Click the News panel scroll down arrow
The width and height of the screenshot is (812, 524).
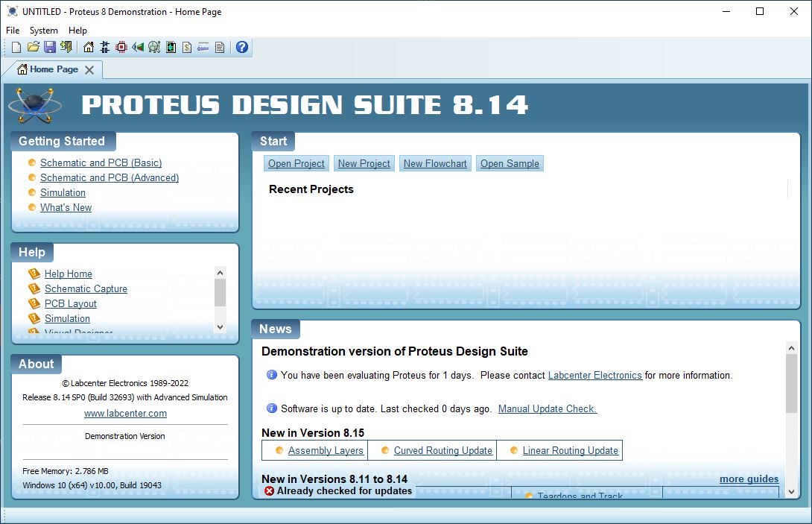point(791,491)
